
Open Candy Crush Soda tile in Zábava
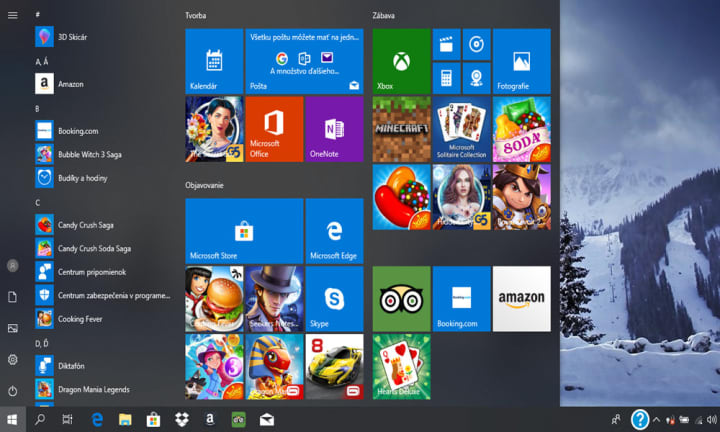point(522,129)
